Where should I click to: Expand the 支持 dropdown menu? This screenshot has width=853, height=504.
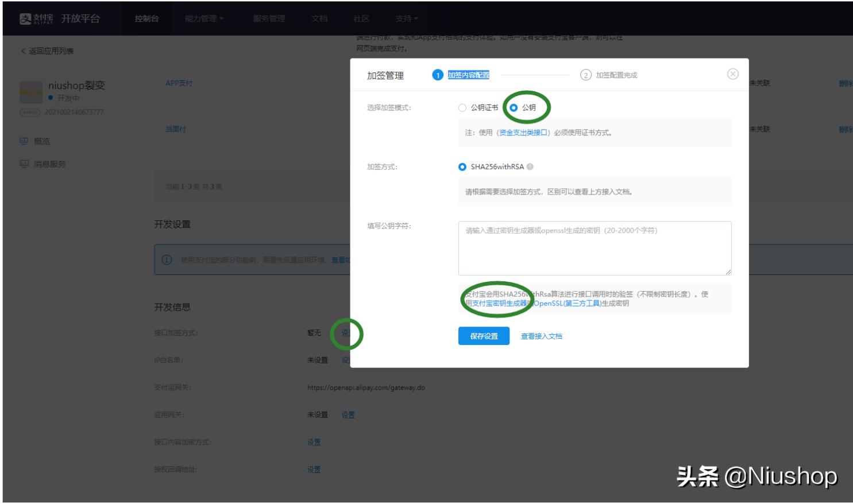407,18
